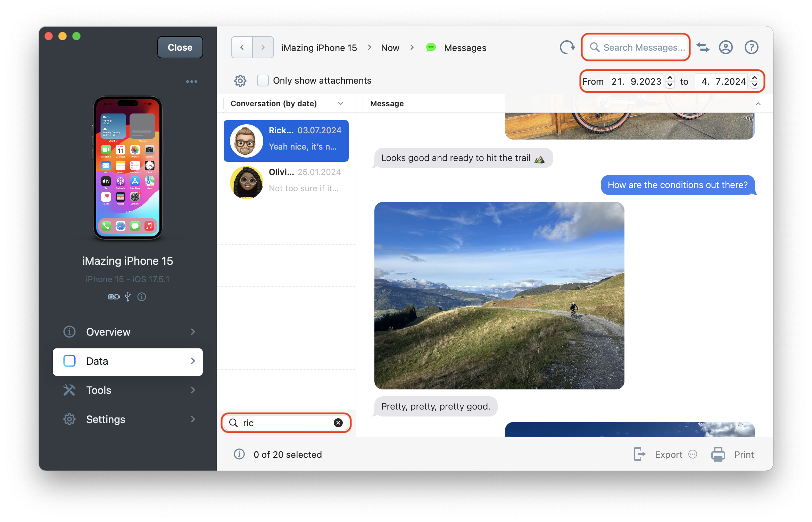Adjust the From date stepper arrows
Screen dimensions: 812x522
point(670,82)
